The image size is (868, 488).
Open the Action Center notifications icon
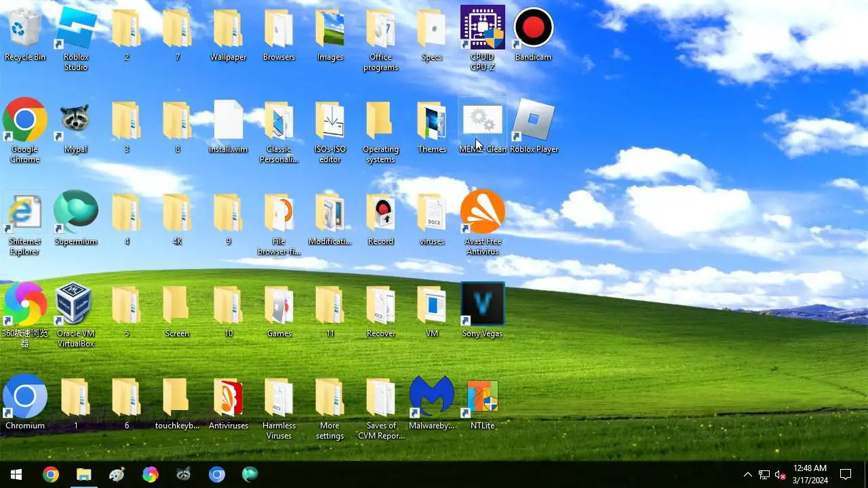click(846, 474)
